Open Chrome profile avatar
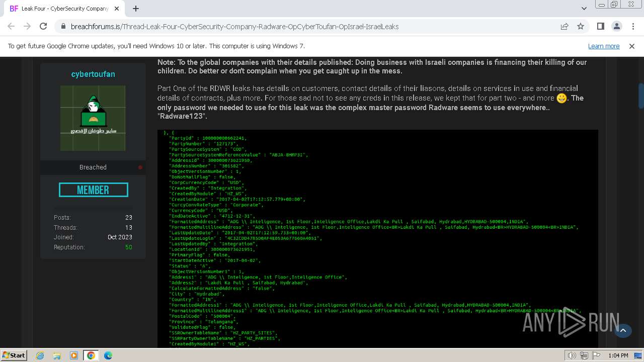The width and height of the screenshot is (644, 362). 616,26
